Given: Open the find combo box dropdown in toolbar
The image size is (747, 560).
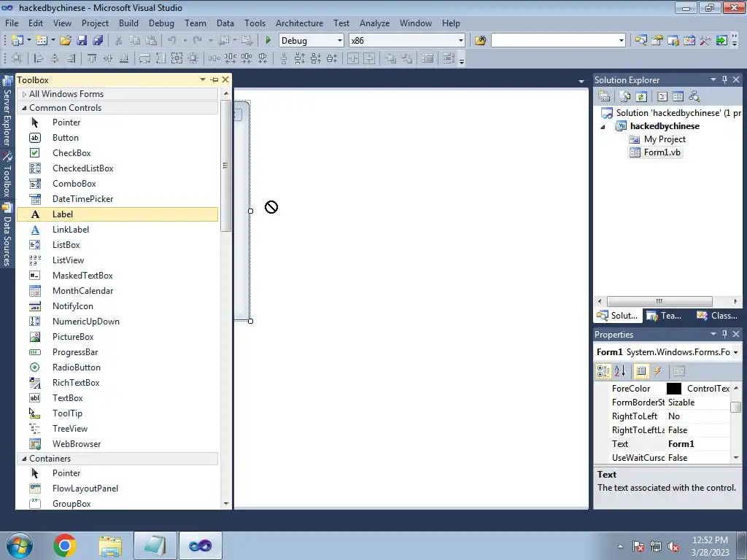Looking at the screenshot, I should click(622, 41).
